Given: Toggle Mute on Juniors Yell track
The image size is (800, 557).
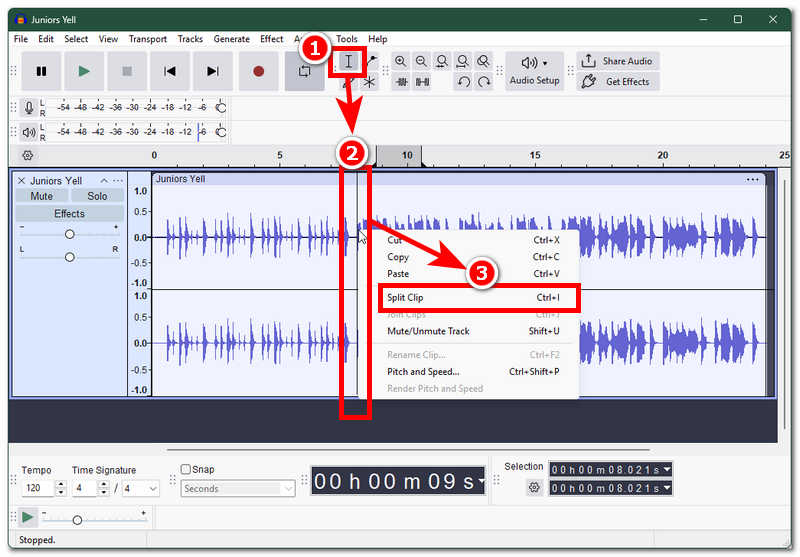Looking at the screenshot, I should [x=42, y=196].
